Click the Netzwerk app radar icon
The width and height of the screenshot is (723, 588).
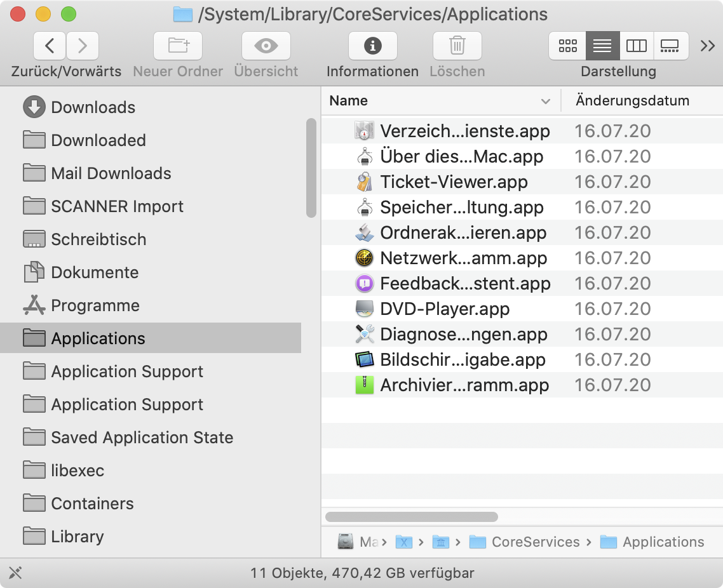[363, 258]
